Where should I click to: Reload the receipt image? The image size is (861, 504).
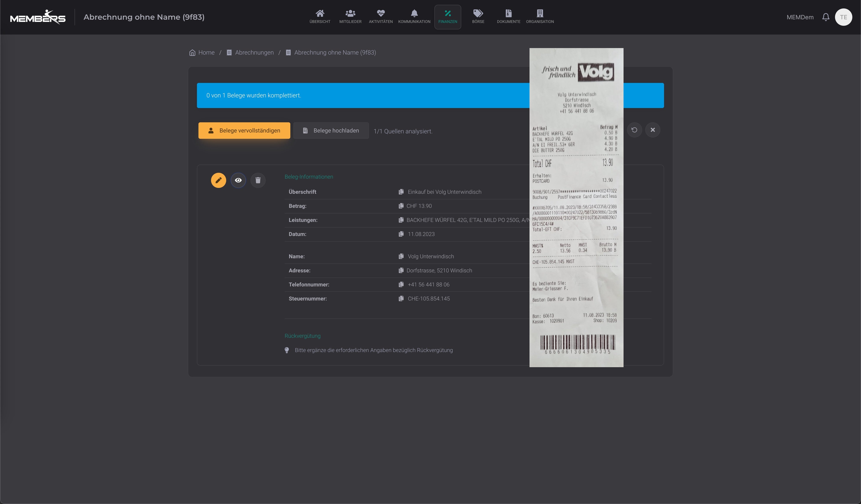pos(634,130)
